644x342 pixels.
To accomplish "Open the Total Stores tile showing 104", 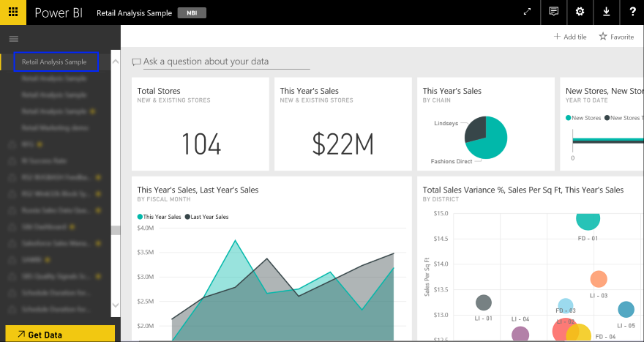I will pos(201,124).
